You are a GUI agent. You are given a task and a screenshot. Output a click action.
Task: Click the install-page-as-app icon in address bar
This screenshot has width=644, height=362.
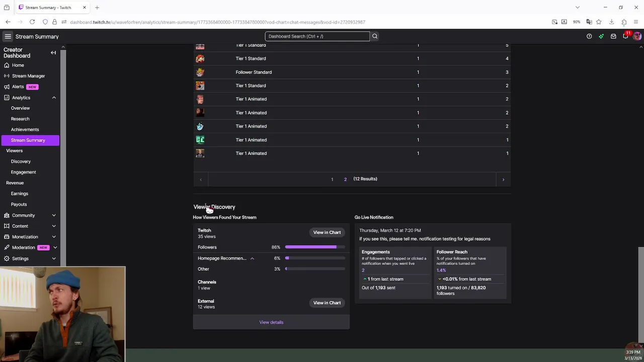(564, 22)
